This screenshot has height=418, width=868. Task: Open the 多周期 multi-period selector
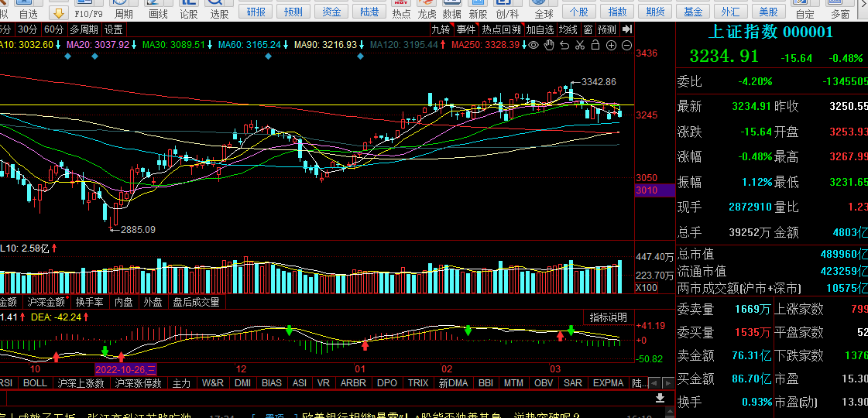click(x=84, y=29)
